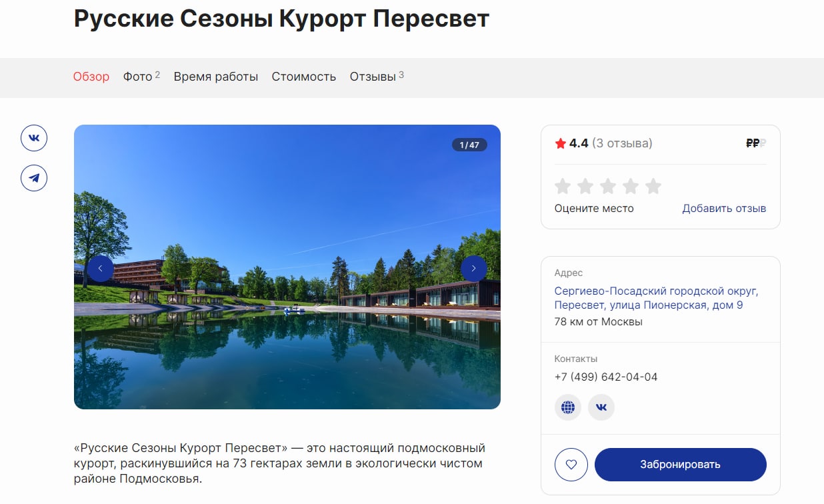Viewport: 824px width, 504px height.
Task: Rate the place three stars
Action: pyautogui.click(x=608, y=186)
